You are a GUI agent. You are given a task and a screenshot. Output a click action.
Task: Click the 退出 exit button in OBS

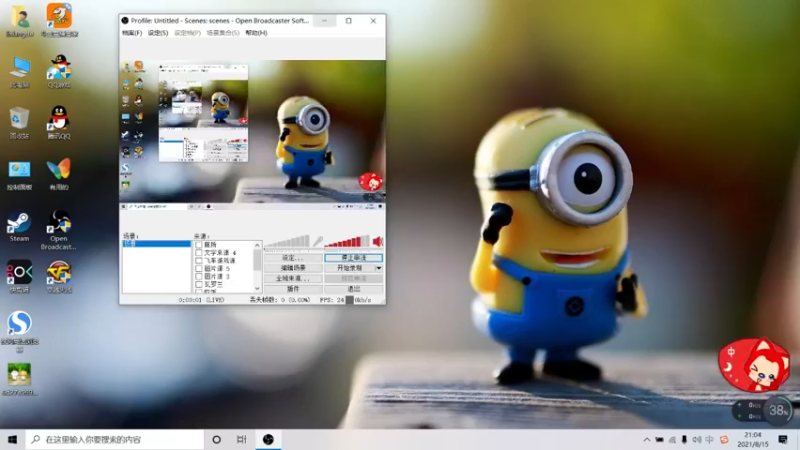[x=354, y=289]
